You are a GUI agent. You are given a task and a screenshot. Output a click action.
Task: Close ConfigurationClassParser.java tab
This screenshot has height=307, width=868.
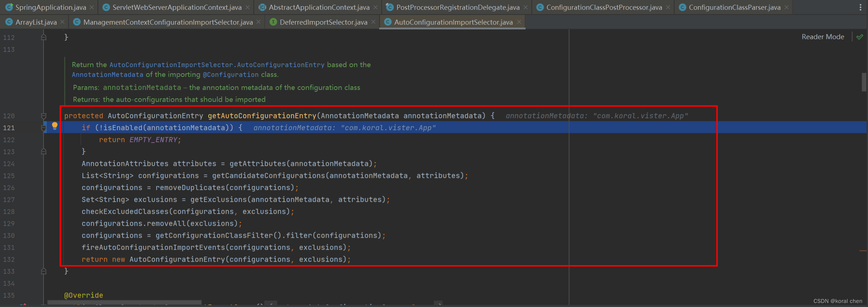coord(786,7)
